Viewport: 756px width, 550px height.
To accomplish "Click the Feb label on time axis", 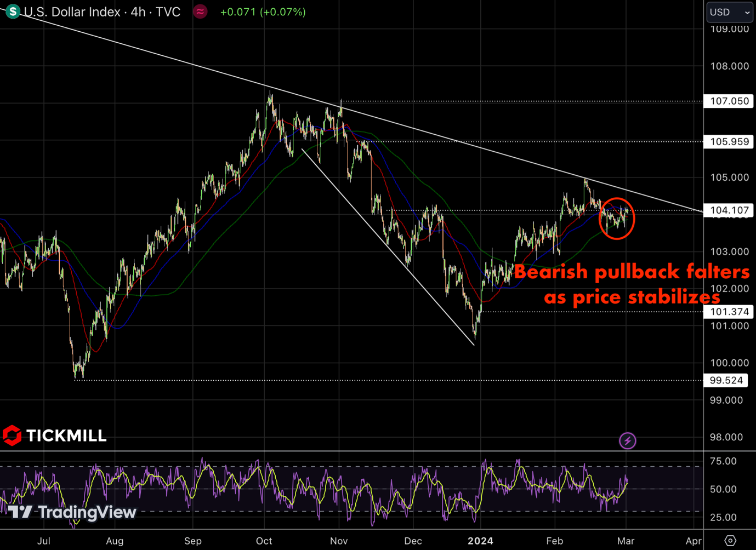I will coord(554,541).
